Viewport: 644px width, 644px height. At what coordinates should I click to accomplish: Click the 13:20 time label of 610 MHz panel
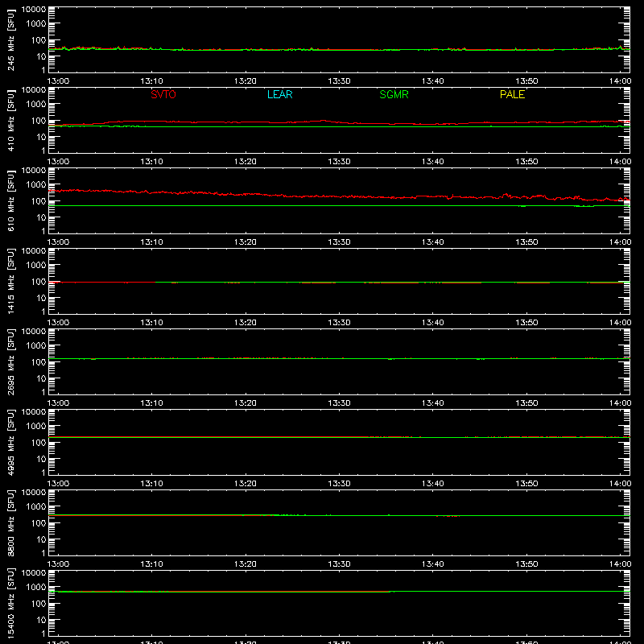[246, 242]
